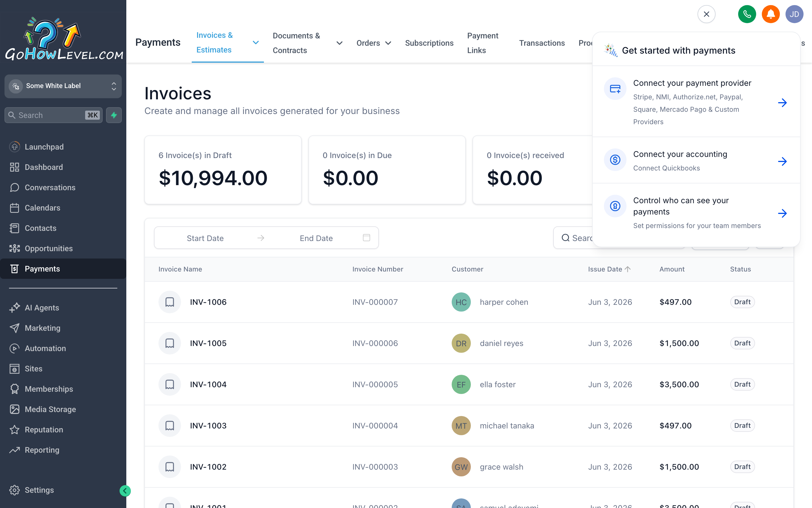Open Conversations from the sidebar
Image resolution: width=812 pixels, height=508 pixels.
[63, 187]
